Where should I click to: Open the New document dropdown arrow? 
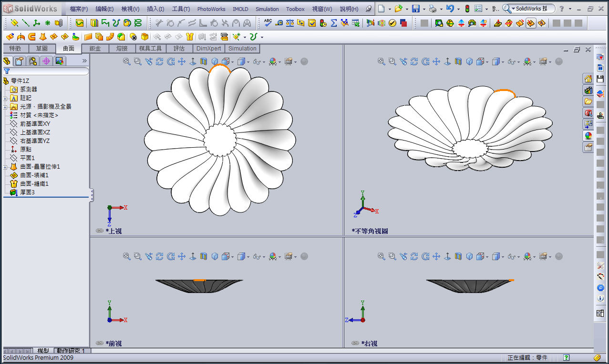pyautogui.click(x=390, y=9)
